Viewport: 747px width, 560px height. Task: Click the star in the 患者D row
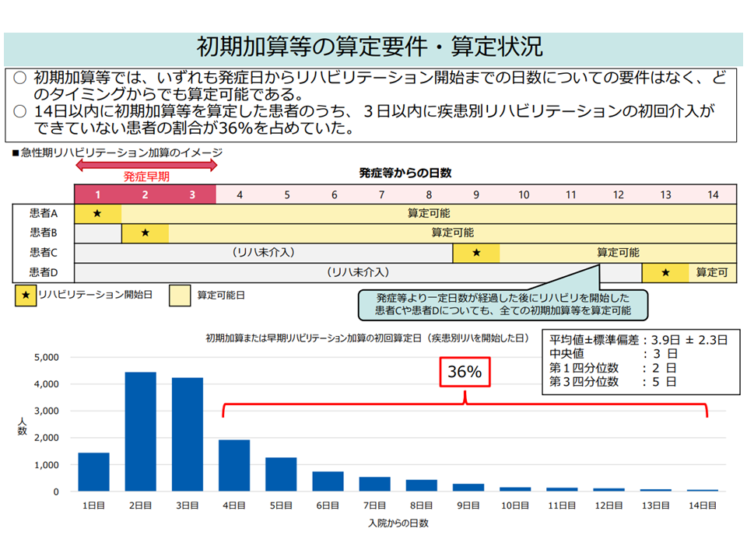coord(665,272)
